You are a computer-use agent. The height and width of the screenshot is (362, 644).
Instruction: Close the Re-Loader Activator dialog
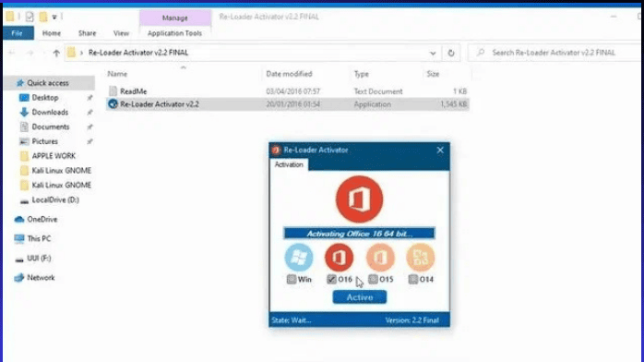pos(440,150)
